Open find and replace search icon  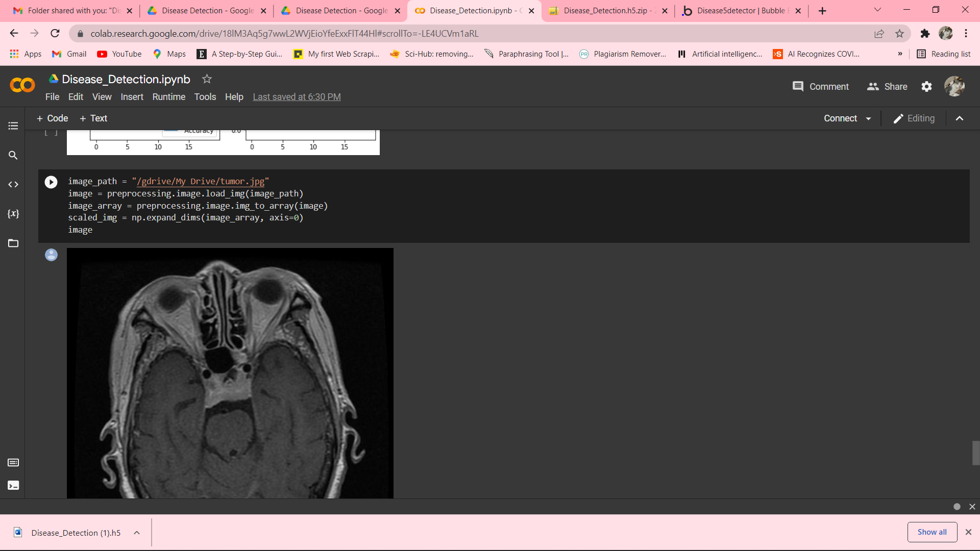coord(13,155)
